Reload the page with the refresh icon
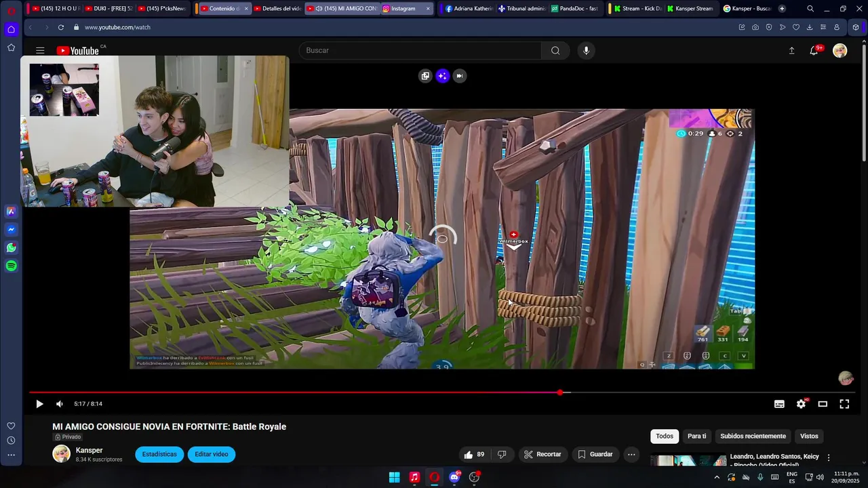868x488 pixels. pos(60,27)
